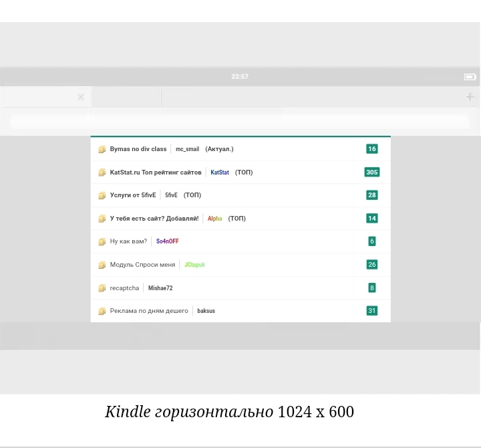Click folder icon beside recaptcha topic
Image resolution: width=481 pixels, height=448 pixels.
102,288
